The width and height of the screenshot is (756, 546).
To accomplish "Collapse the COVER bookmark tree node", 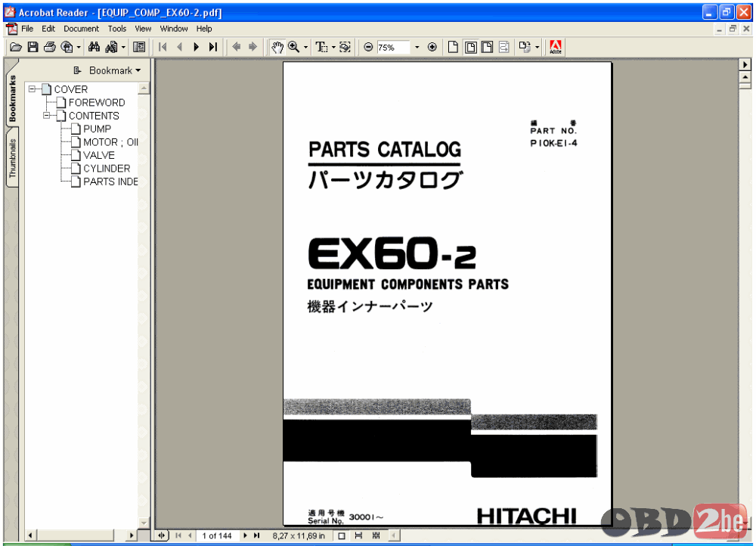I will [x=32, y=88].
